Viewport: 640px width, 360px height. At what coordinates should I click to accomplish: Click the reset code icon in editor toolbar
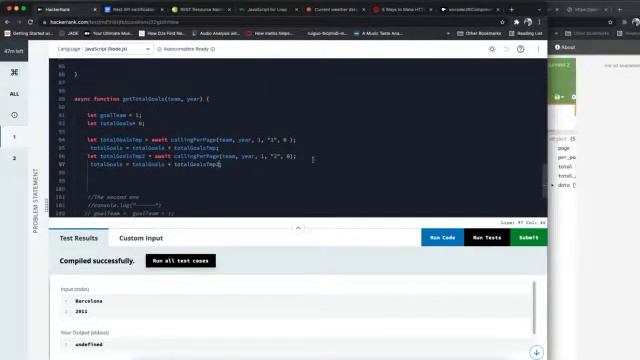pyautogui.click(x=507, y=49)
